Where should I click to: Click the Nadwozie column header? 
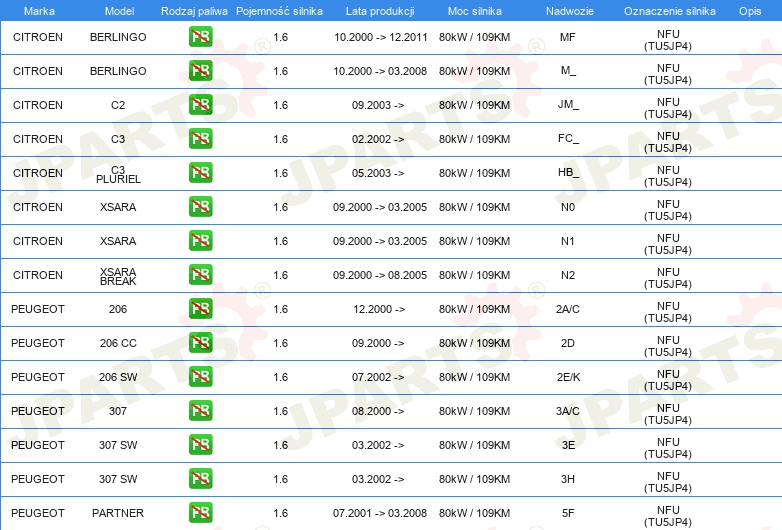[x=570, y=11]
